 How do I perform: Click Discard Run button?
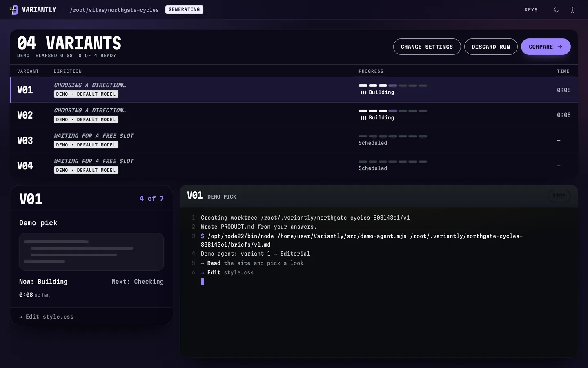[x=491, y=47]
